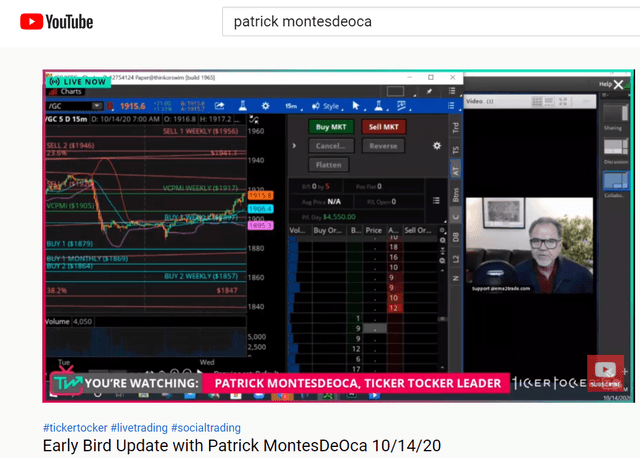Image resolution: width=640 pixels, height=458 pixels.
Task: Click the zoom-out icon beside ladder
Action: 442,260
